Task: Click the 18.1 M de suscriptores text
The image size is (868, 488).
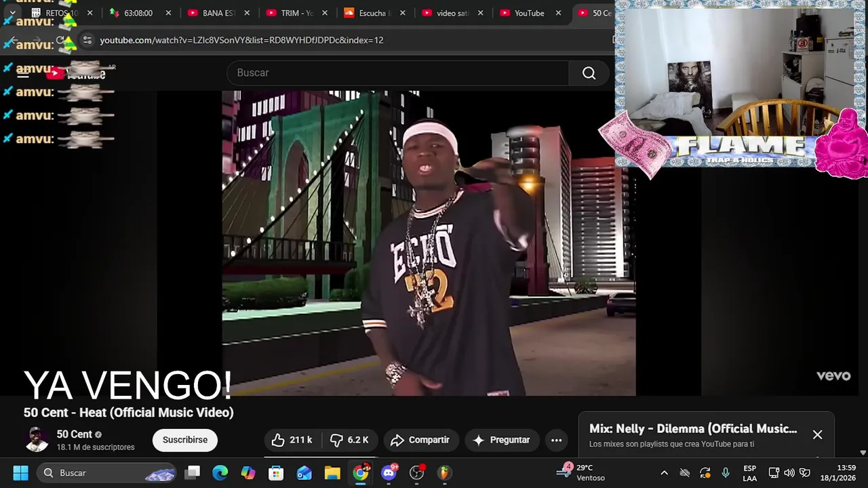Action: [x=96, y=447]
